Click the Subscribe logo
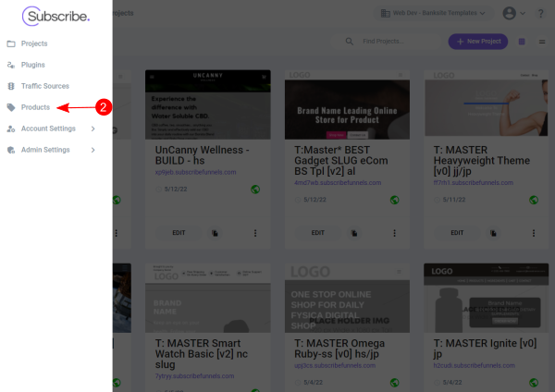The image size is (555, 392). [x=56, y=16]
